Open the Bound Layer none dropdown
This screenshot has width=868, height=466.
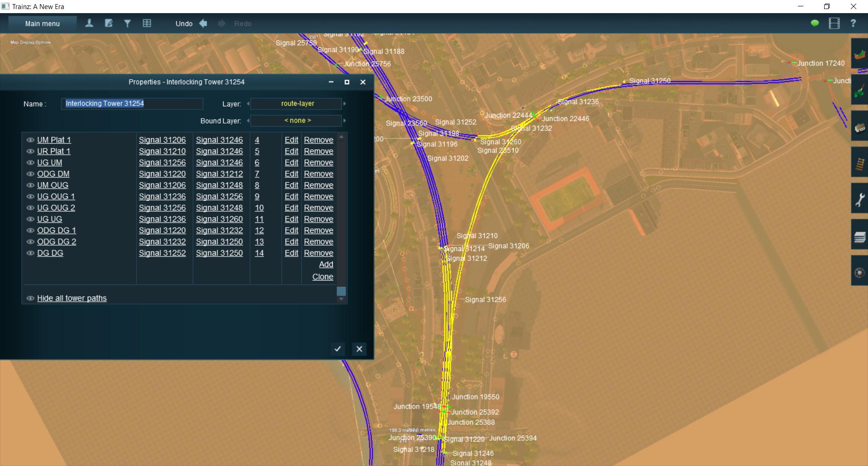297,121
